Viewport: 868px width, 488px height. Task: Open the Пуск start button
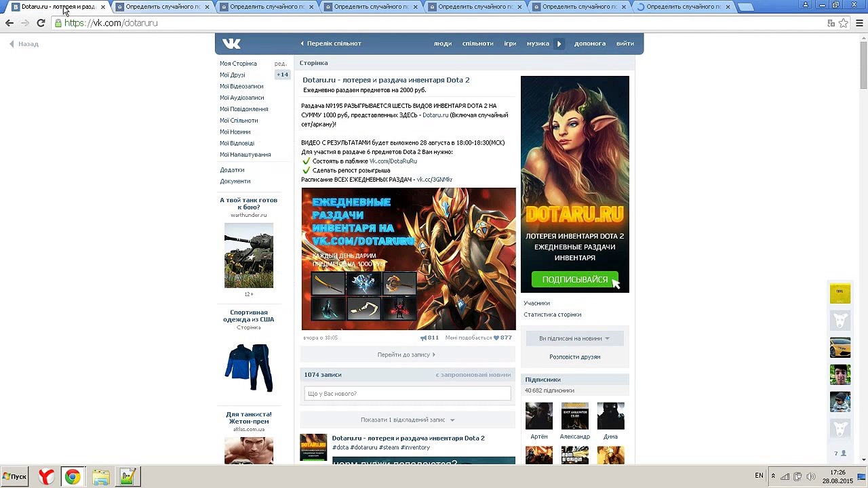click(x=15, y=477)
